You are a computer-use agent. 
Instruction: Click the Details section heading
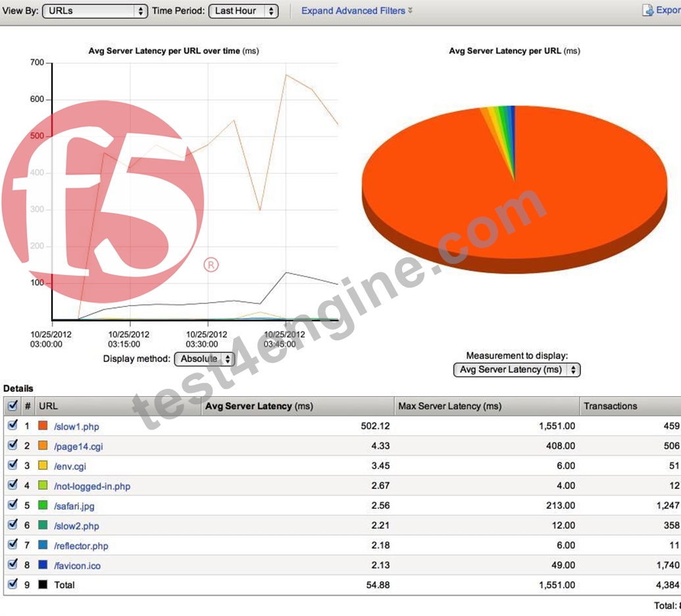18,388
